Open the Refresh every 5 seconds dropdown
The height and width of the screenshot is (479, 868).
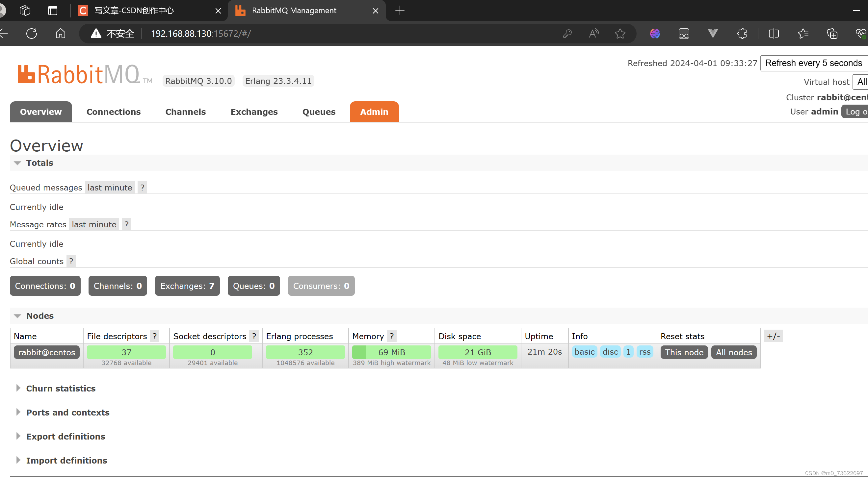point(814,63)
